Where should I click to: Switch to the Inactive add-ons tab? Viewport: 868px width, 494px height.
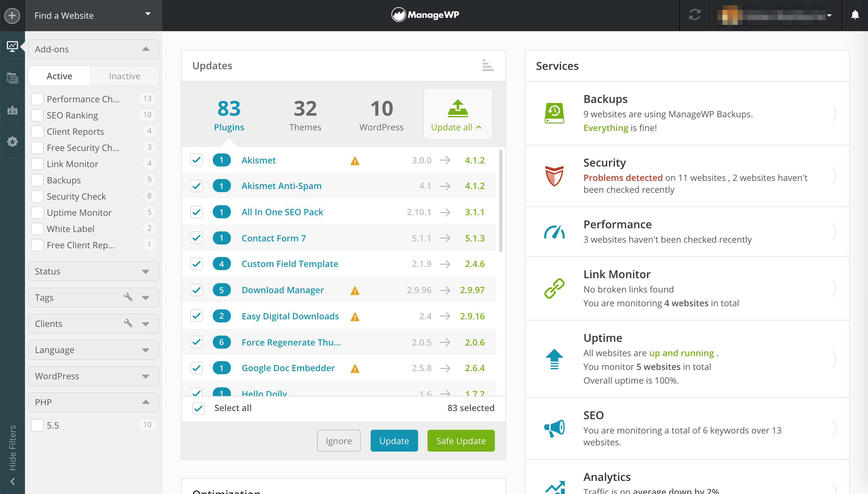point(124,76)
